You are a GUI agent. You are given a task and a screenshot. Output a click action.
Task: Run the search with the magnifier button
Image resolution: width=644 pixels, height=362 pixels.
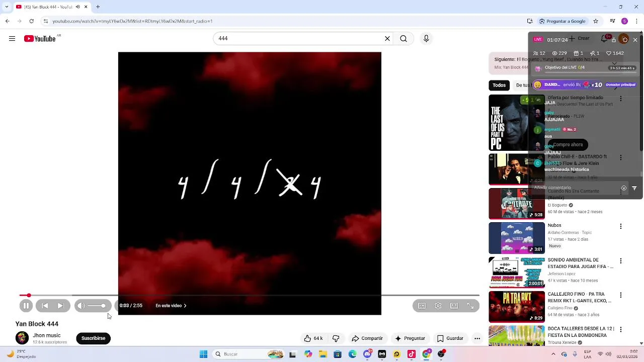click(404, 39)
